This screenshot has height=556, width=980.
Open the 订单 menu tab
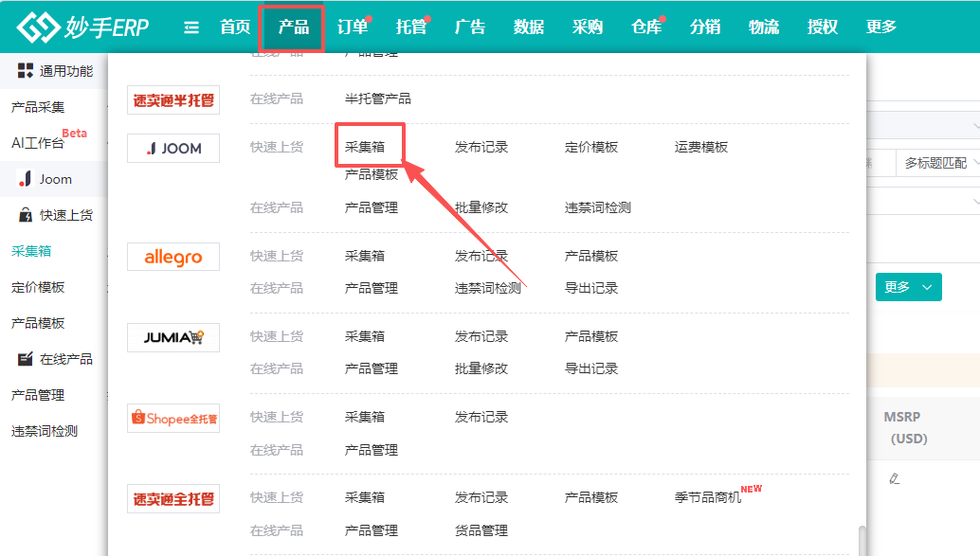point(353,27)
